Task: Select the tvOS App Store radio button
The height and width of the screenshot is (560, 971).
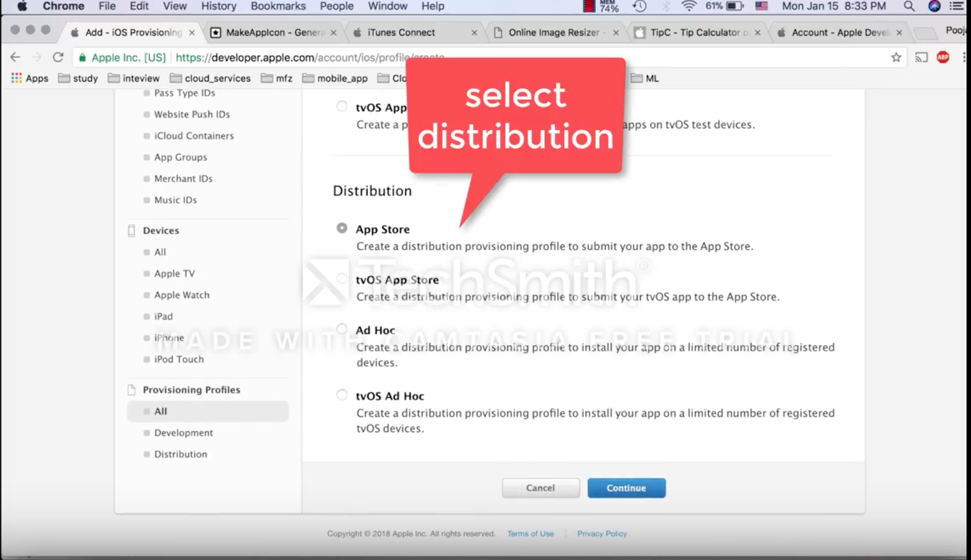Action: coord(342,278)
